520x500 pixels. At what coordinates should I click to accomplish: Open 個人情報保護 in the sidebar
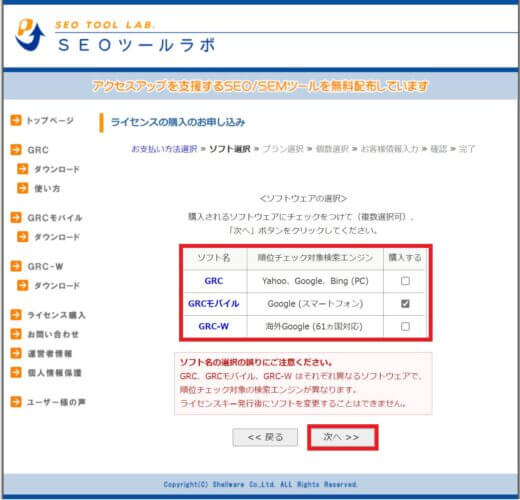(x=54, y=373)
